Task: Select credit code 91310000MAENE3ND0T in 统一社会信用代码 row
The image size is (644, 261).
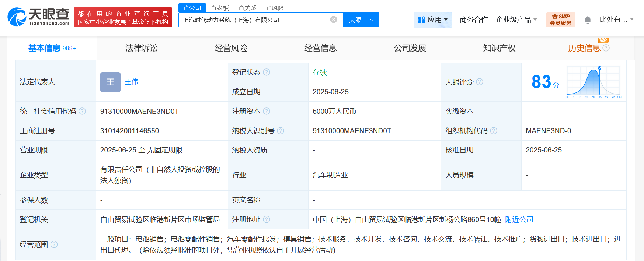Action: (x=139, y=111)
